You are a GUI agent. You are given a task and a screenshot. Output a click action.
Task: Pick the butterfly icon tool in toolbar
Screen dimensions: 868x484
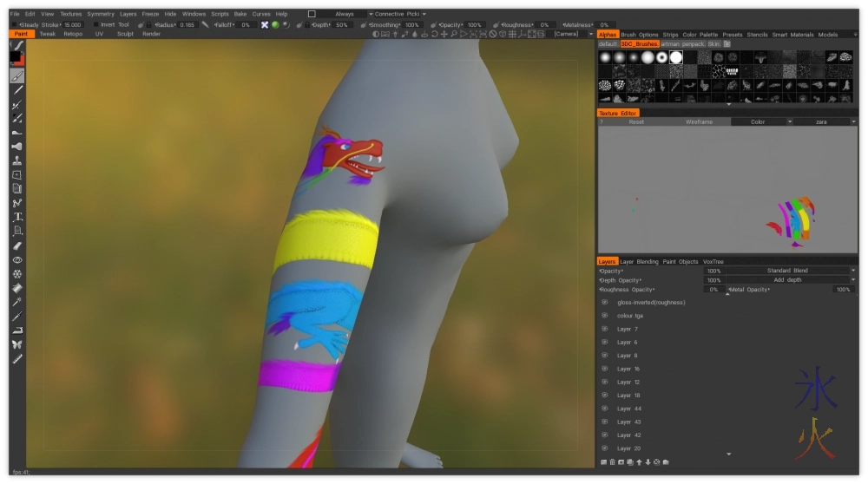(17, 344)
